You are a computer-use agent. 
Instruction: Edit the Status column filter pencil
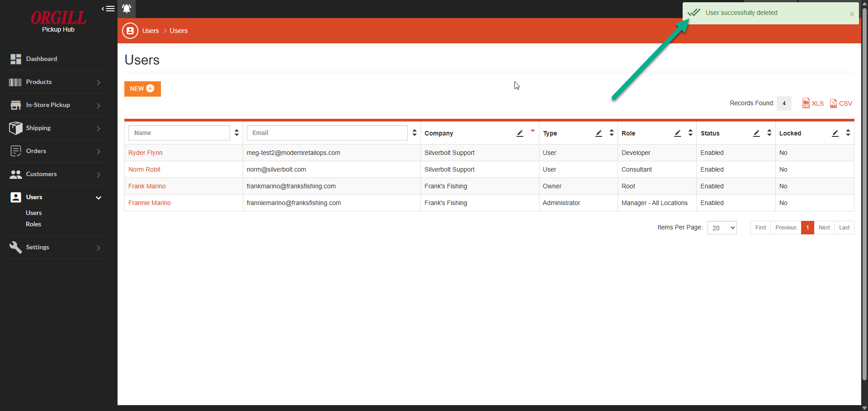(x=756, y=133)
